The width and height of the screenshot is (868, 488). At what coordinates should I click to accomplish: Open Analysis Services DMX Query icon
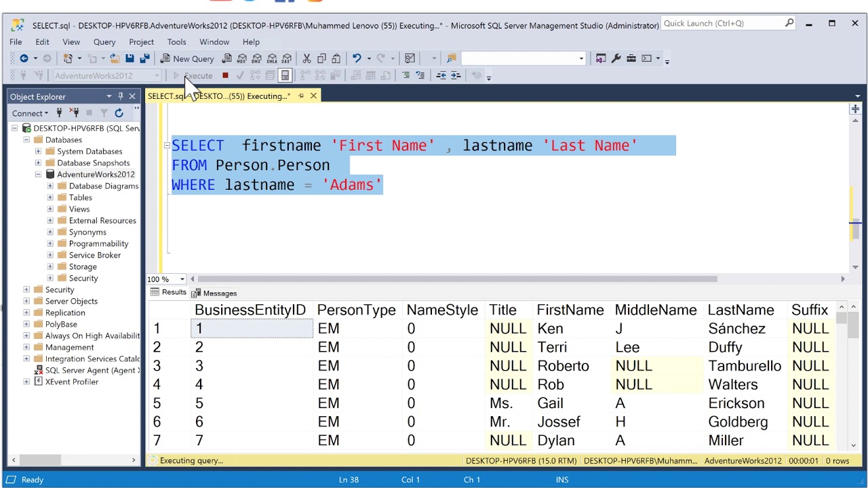(257, 58)
